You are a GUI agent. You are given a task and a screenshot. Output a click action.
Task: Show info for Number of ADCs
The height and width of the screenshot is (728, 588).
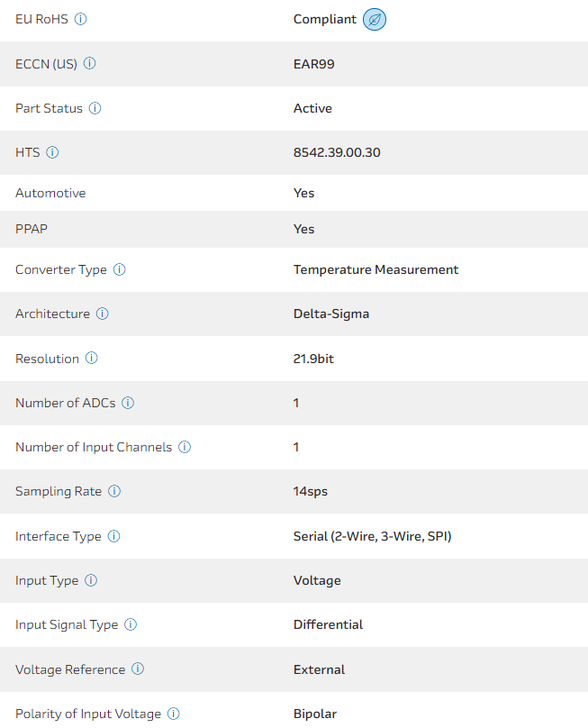(x=128, y=403)
